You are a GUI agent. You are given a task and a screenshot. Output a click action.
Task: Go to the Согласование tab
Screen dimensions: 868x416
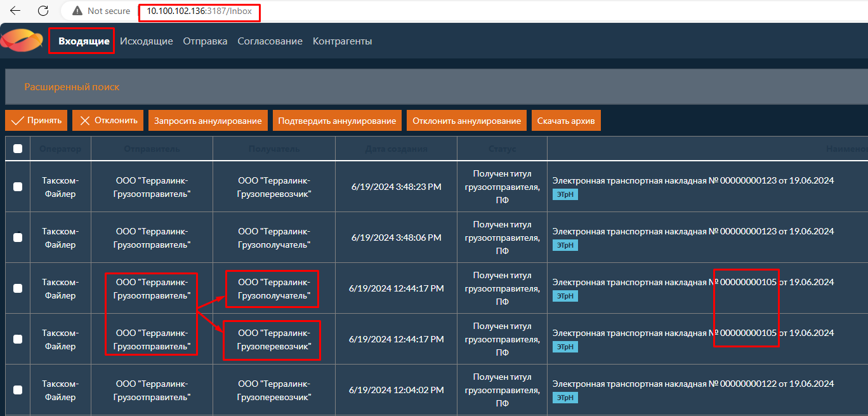[x=270, y=41]
